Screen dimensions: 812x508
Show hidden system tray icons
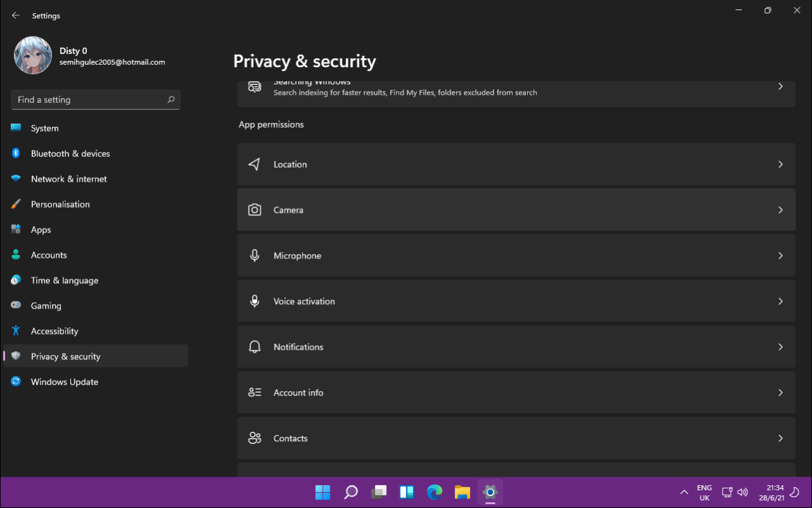click(684, 492)
